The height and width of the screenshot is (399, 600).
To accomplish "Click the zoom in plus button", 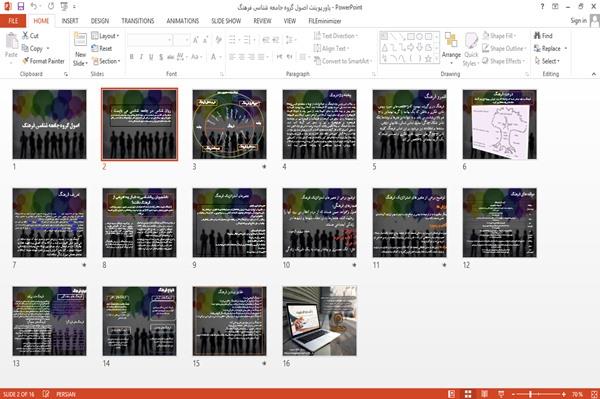I will coord(564,394).
